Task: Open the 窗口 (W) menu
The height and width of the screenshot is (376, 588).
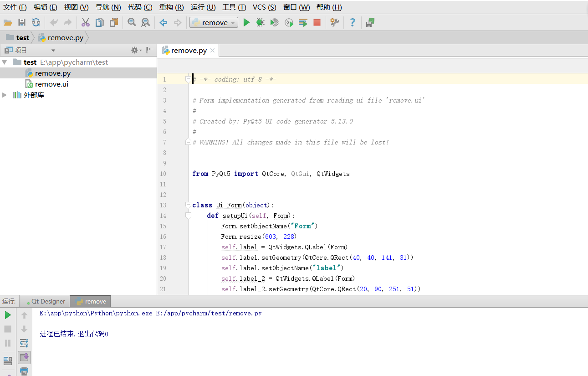Action: (x=297, y=7)
